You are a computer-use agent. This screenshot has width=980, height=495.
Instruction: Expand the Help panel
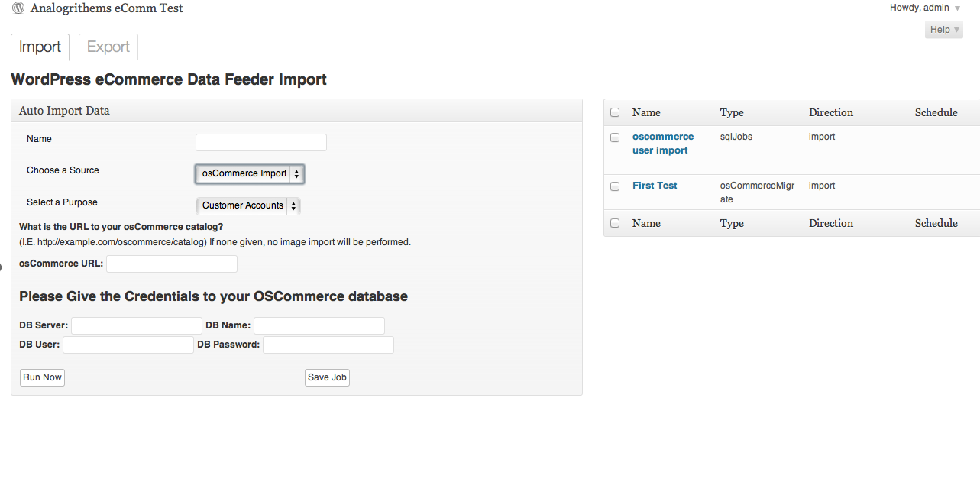tap(944, 30)
